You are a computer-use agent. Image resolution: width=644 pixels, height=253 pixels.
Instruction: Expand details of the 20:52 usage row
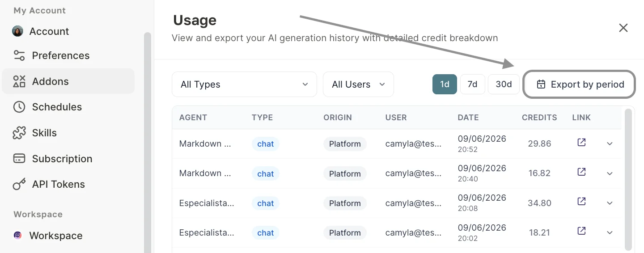click(x=610, y=143)
